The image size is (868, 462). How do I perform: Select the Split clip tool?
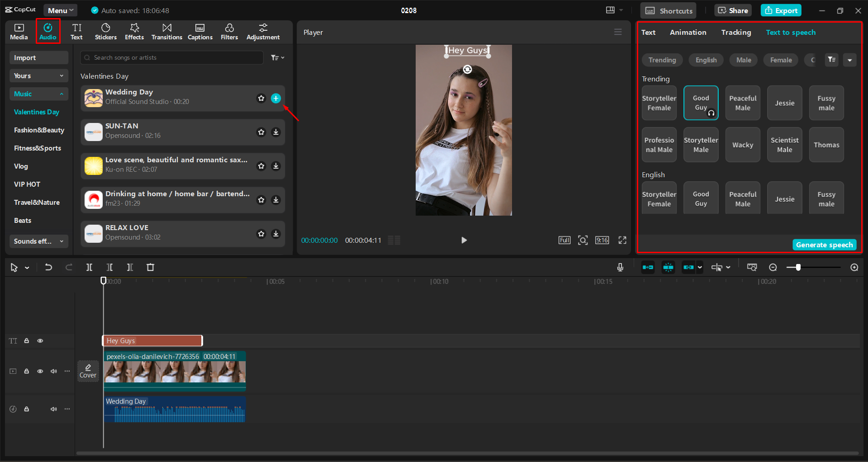click(x=89, y=267)
